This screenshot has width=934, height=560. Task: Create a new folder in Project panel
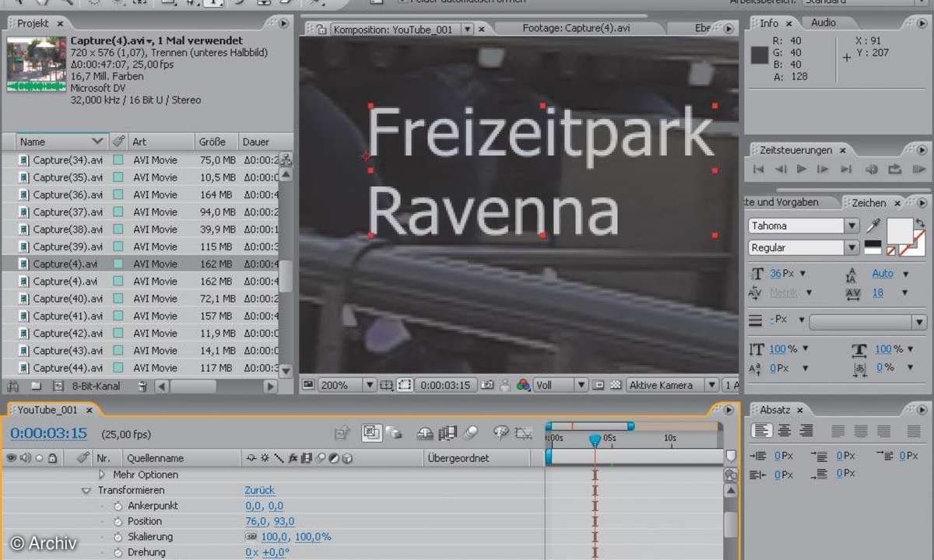pyautogui.click(x=36, y=386)
